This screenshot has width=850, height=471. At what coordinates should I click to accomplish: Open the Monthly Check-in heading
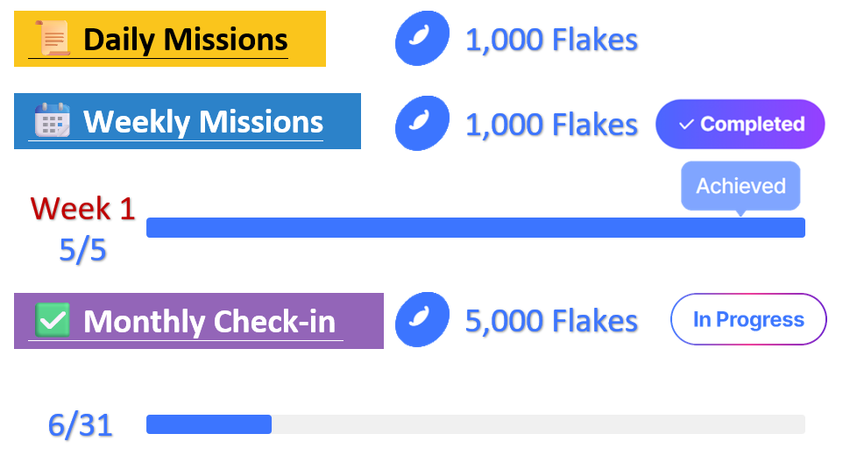click(209, 322)
